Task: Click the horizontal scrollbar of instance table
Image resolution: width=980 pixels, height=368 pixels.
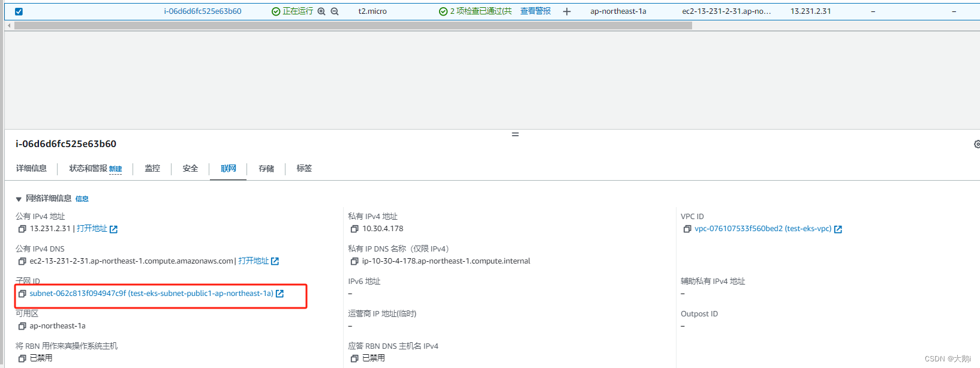Action: click(353, 26)
